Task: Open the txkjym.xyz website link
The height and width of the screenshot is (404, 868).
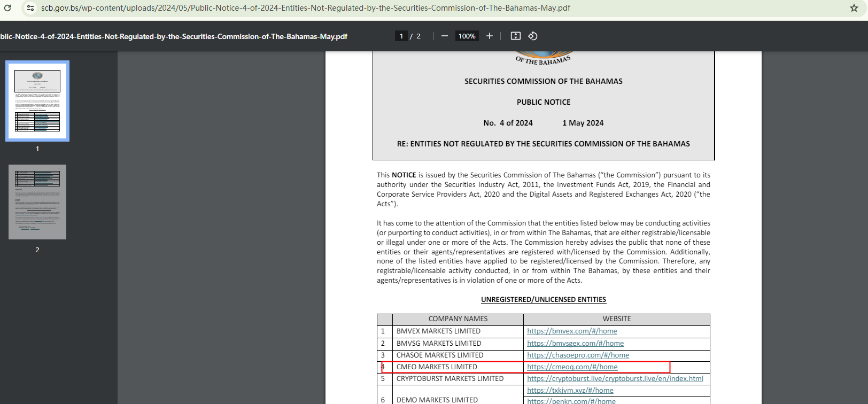Action: coord(570,391)
